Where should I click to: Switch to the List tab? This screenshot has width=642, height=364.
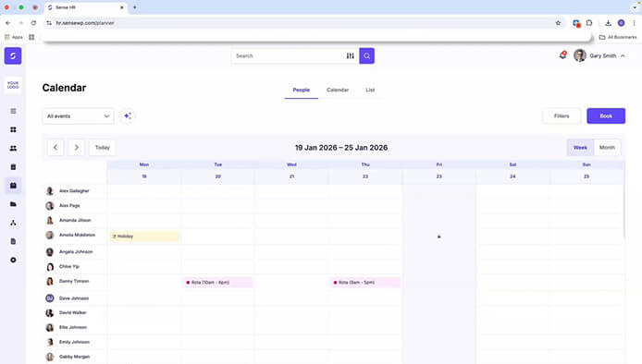370,90
